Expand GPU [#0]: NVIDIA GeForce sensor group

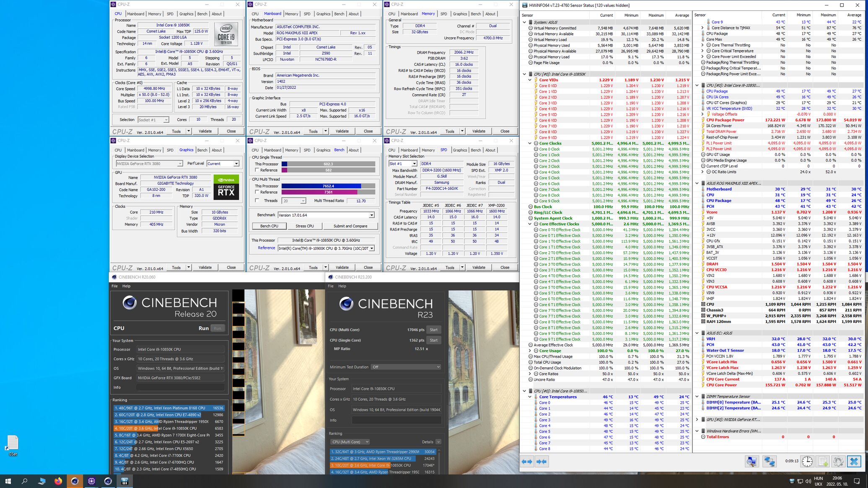coord(697,419)
